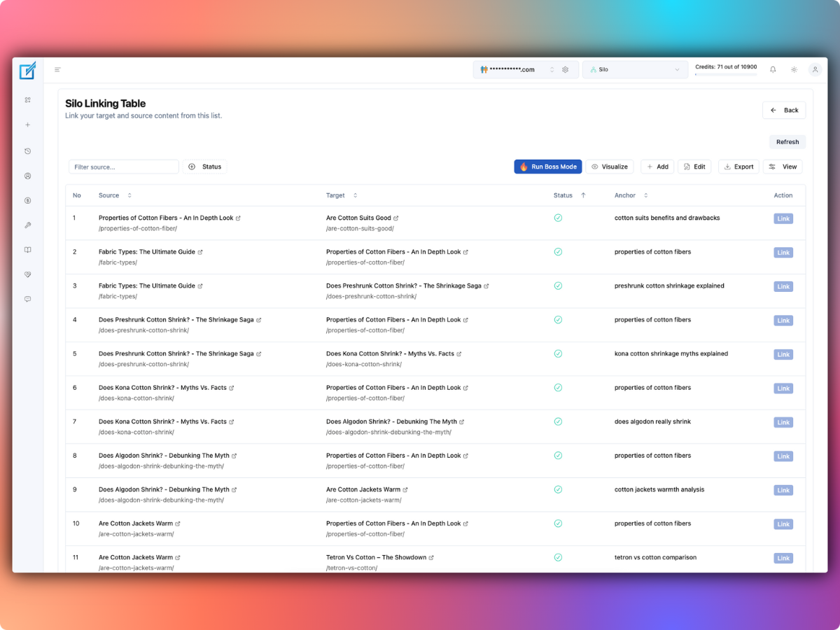This screenshot has height=630, width=840.
Task: Open external link icon for row 1 source
Action: [239, 218]
